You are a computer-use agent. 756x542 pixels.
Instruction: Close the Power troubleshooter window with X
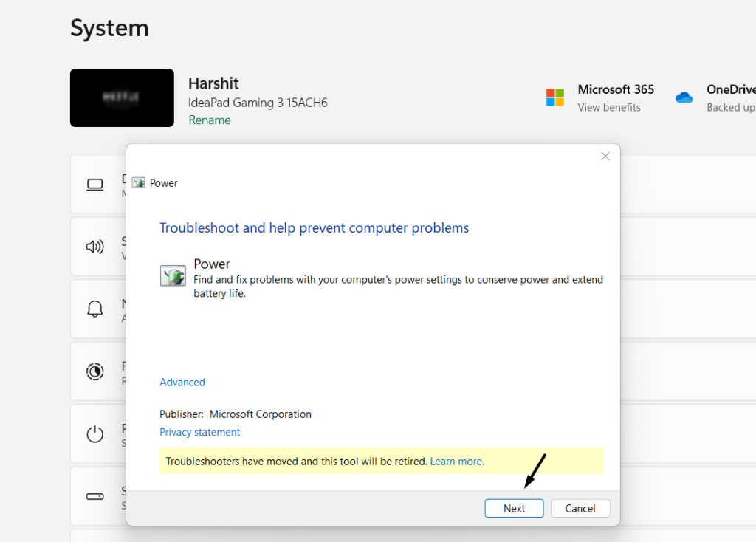pos(605,157)
